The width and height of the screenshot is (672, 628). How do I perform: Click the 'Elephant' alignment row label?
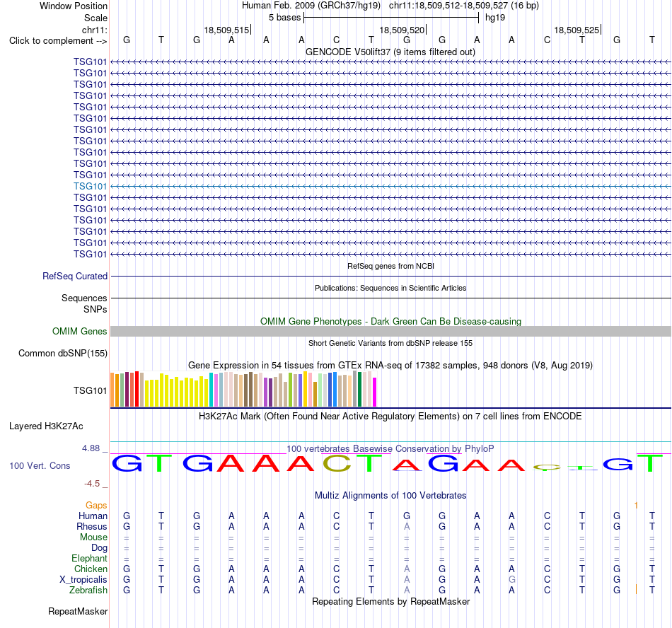click(x=90, y=558)
